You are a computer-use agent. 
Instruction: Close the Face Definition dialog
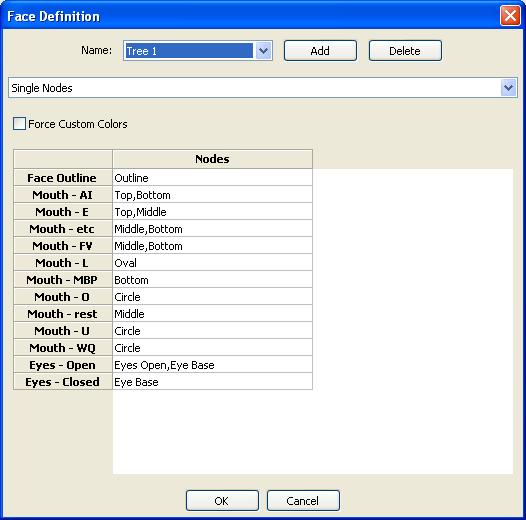tap(510, 15)
